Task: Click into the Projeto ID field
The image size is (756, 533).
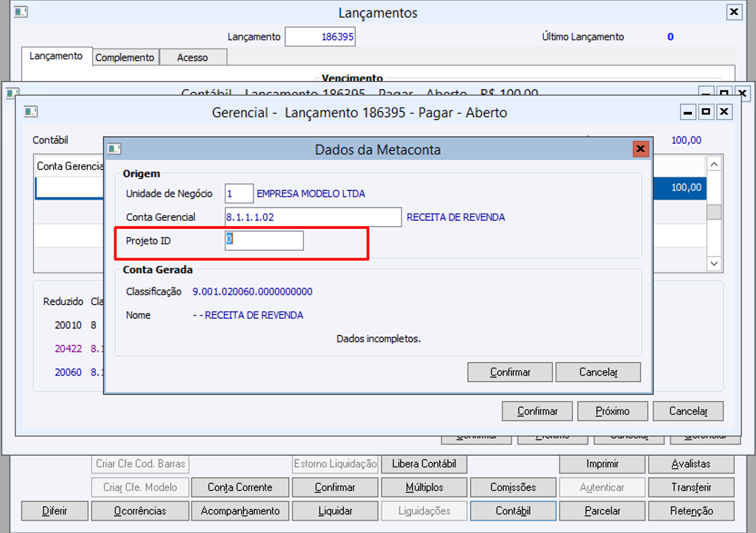Action: point(265,241)
